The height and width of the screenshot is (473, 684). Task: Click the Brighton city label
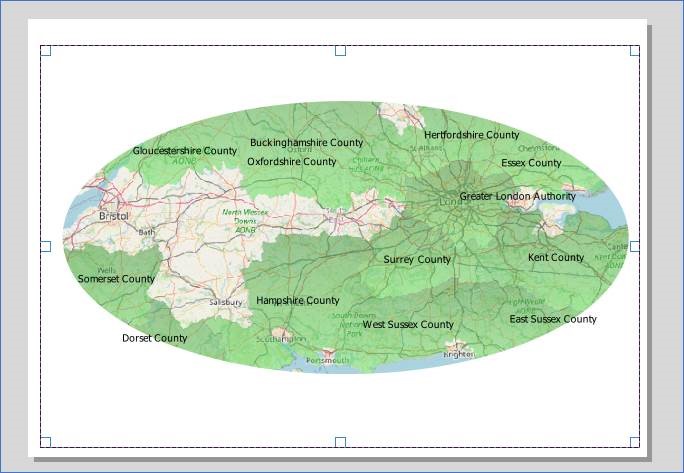tap(459, 355)
